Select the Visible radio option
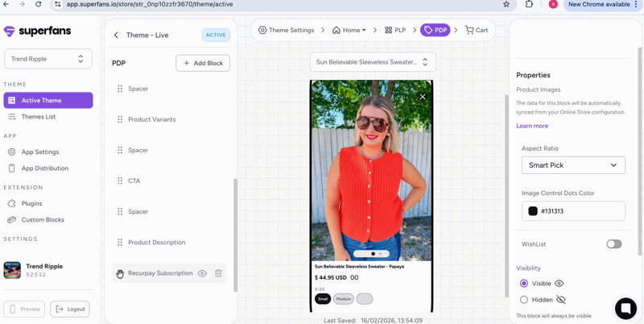 pyautogui.click(x=524, y=284)
